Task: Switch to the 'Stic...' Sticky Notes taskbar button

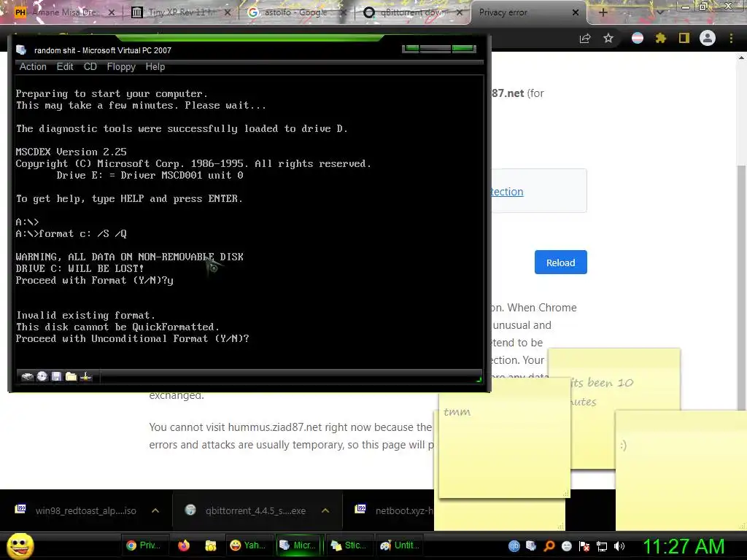Action: tap(349, 545)
